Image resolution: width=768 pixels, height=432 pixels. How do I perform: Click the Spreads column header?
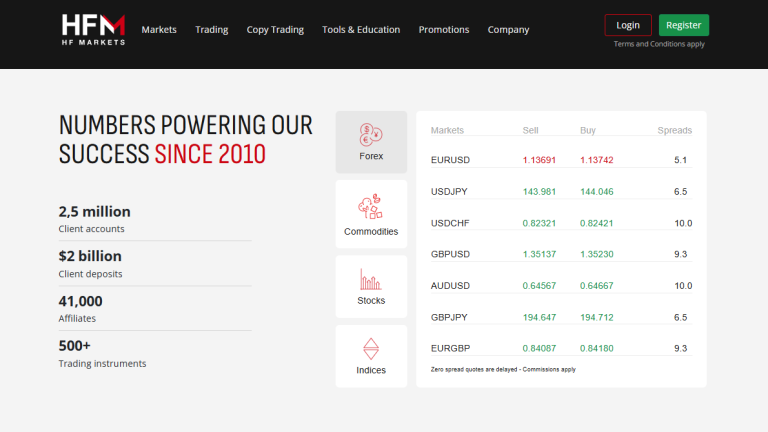(x=674, y=131)
